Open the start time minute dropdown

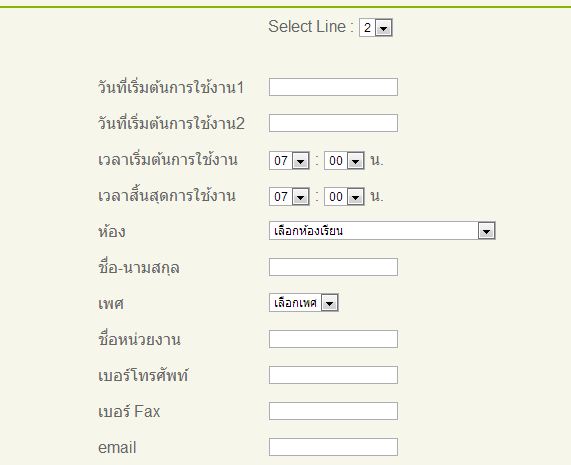click(344, 161)
